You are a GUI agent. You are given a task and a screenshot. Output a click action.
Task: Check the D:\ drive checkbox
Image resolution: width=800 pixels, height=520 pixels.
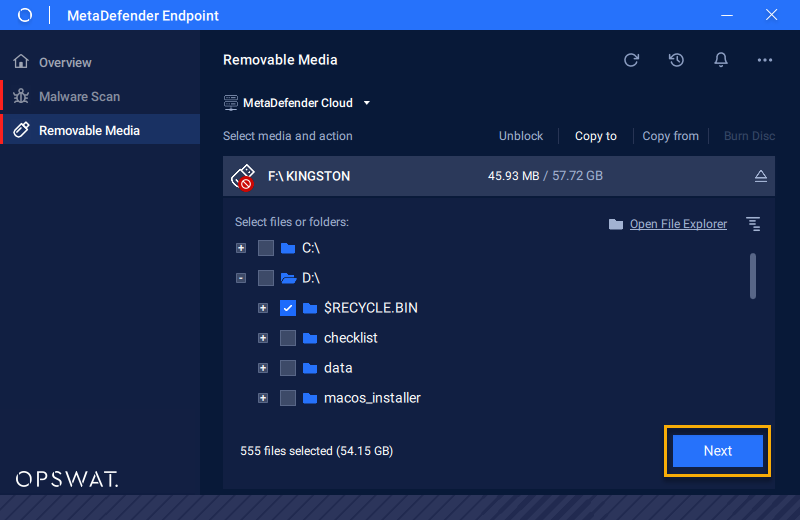tap(266, 278)
